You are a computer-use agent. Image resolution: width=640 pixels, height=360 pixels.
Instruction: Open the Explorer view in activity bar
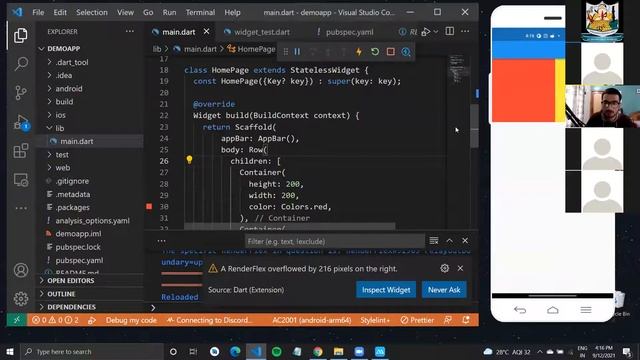[x=20, y=36]
